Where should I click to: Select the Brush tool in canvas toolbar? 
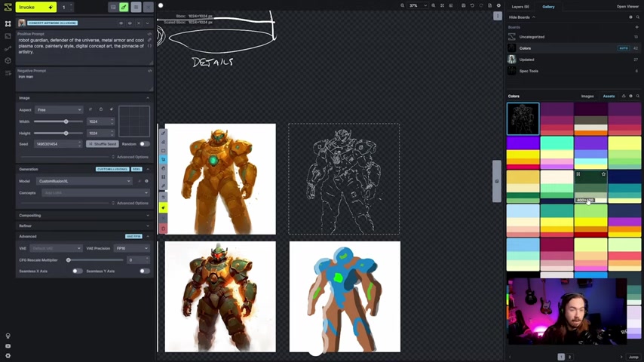(x=163, y=133)
